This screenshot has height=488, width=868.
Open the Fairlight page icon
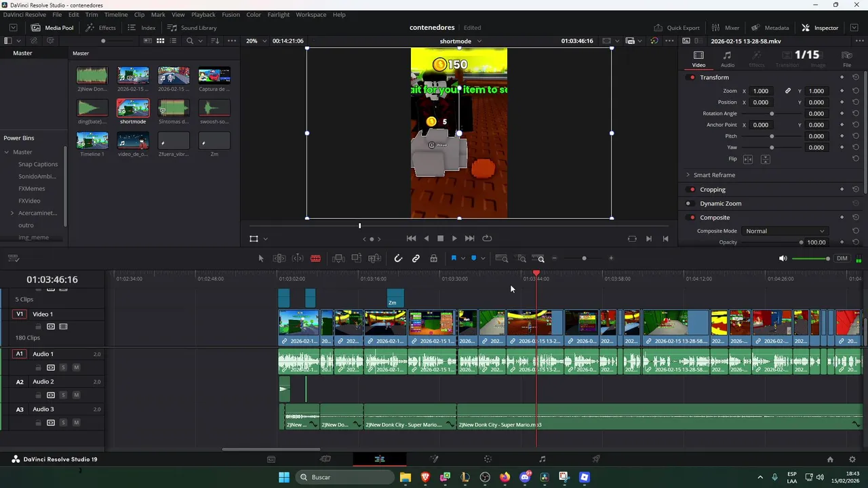(542, 459)
